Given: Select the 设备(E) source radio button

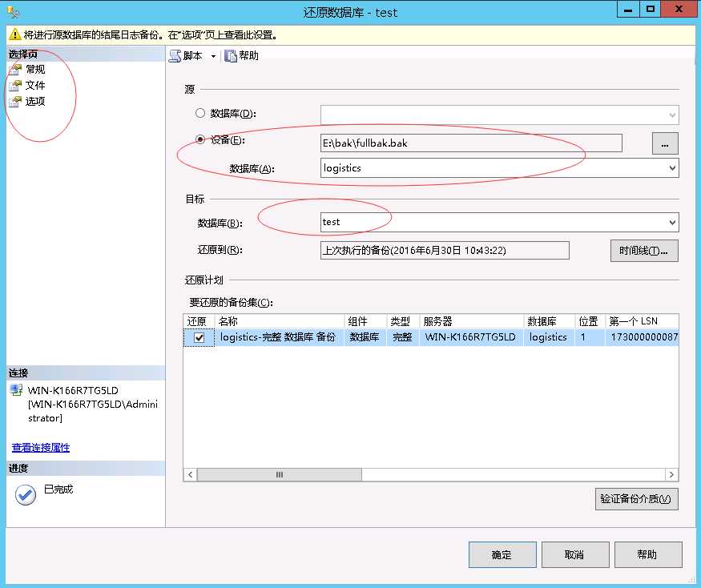Looking at the screenshot, I should [x=199, y=139].
